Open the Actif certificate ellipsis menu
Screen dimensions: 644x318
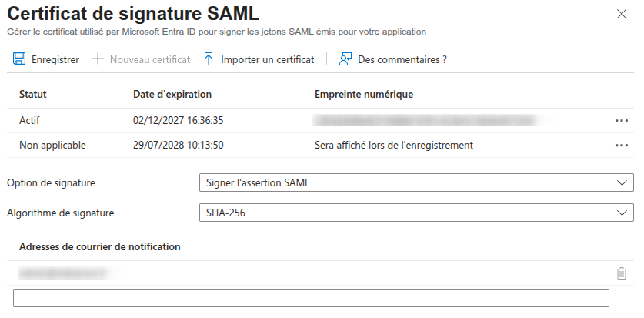tap(622, 121)
